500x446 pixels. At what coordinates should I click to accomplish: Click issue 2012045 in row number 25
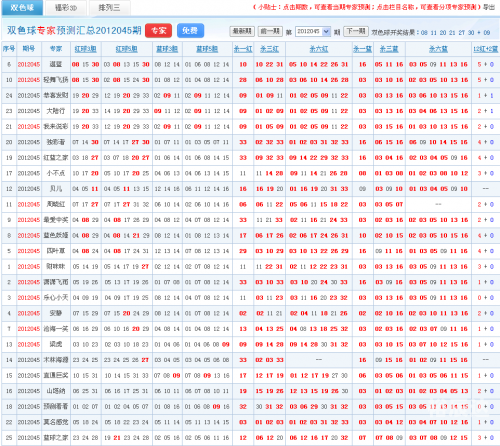pyautogui.click(x=29, y=438)
